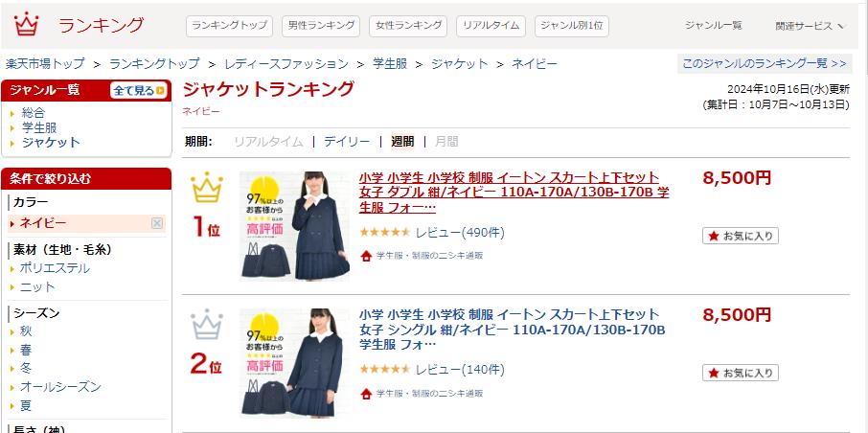Viewport: 868px width, 433px height.
Task: Expand the 関連サービス dropdown
Action: [810, 26]
